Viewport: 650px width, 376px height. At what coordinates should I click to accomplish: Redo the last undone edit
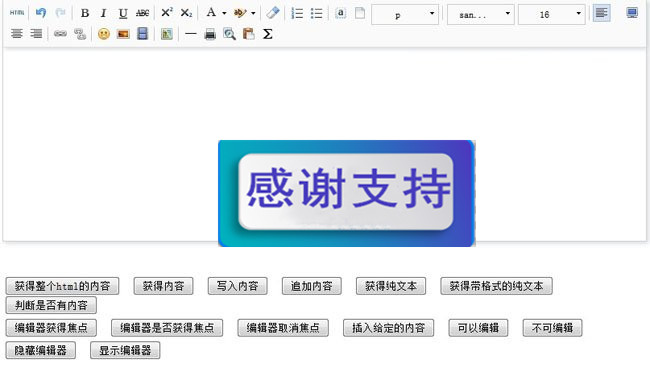click(x=61, y=13)
